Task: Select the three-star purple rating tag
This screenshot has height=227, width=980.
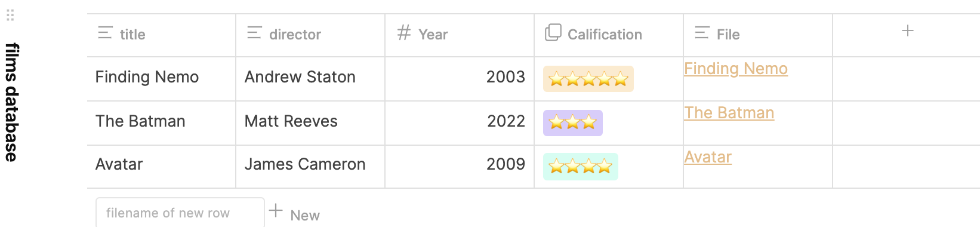Action: coord(573,123)
